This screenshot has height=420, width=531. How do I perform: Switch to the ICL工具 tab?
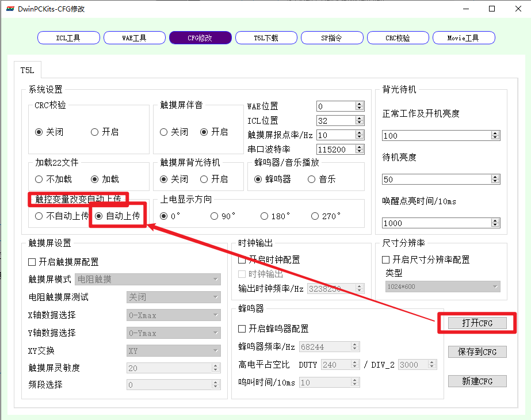tap(68, 37)
